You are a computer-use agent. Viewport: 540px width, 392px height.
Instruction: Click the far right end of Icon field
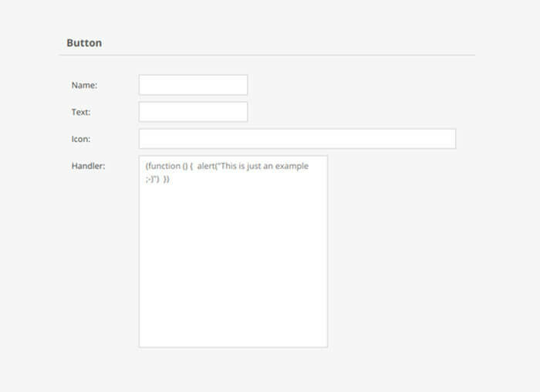(x=450, y=139)
